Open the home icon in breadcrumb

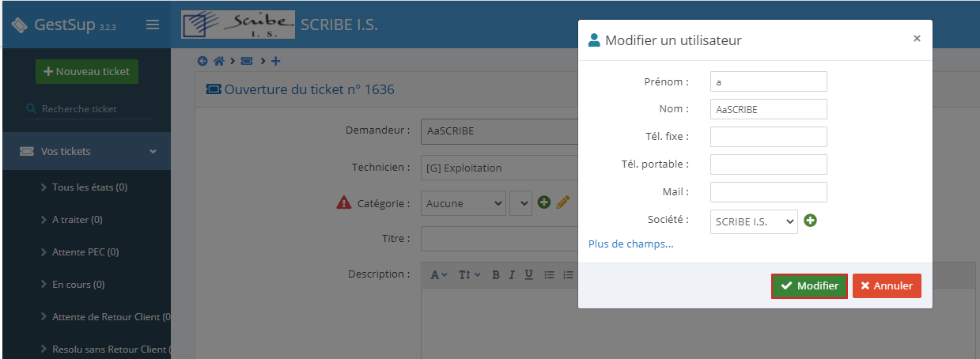point(220,61)
